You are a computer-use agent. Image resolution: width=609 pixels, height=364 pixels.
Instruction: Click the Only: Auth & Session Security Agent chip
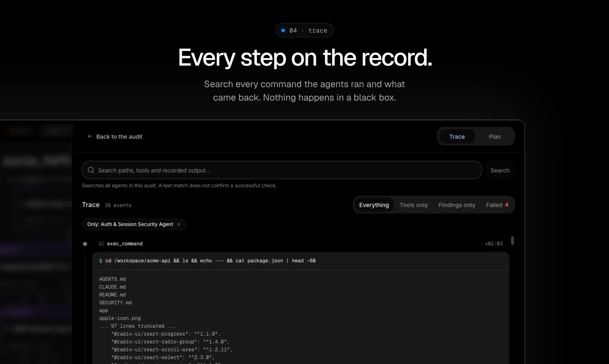click(x=134, y=224)
